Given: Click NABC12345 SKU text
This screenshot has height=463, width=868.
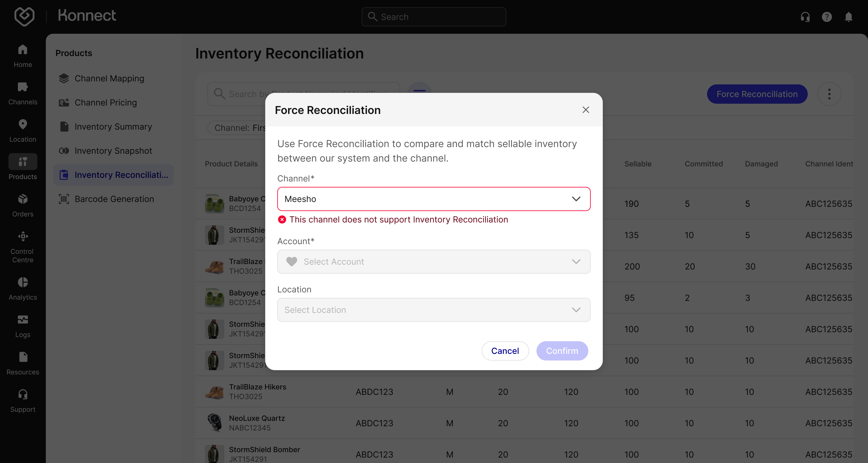Looking at the screenshot, I should tap(250, 428).
